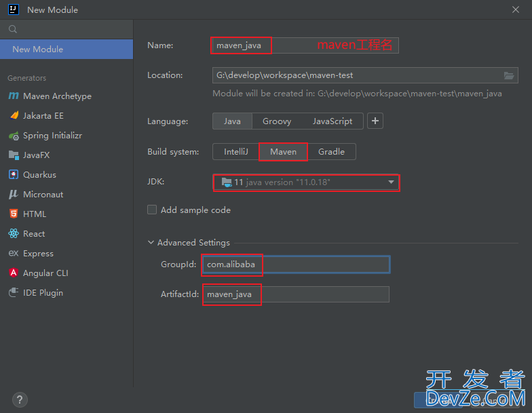Select Java language option
The width and height of the screenshot is (532, 413).
coord(232,121)
